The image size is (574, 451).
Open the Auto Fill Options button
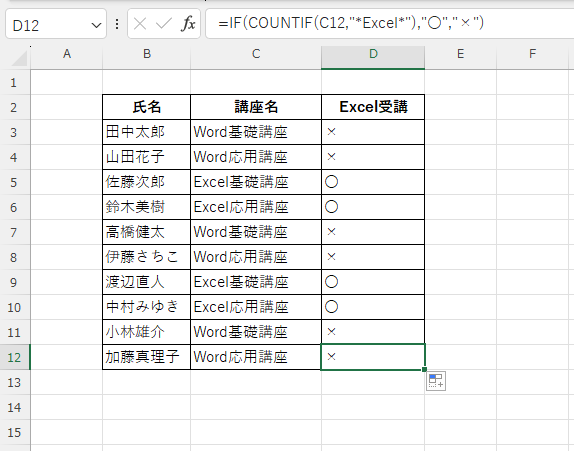pos(436,381)
